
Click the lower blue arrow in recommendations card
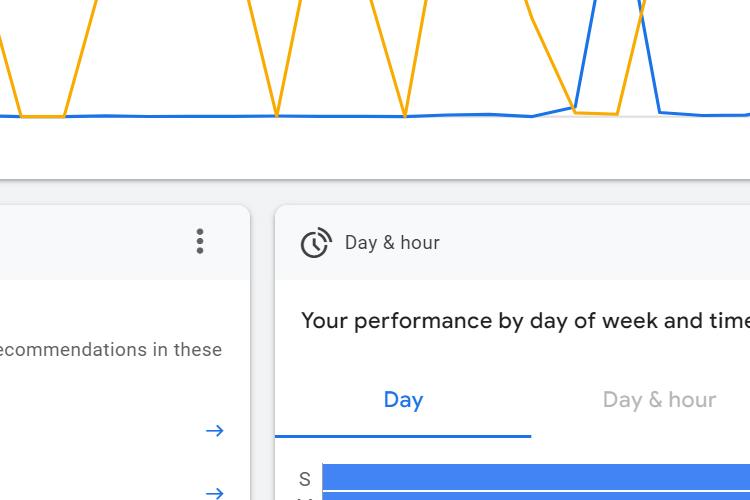(x=215, y=493)
